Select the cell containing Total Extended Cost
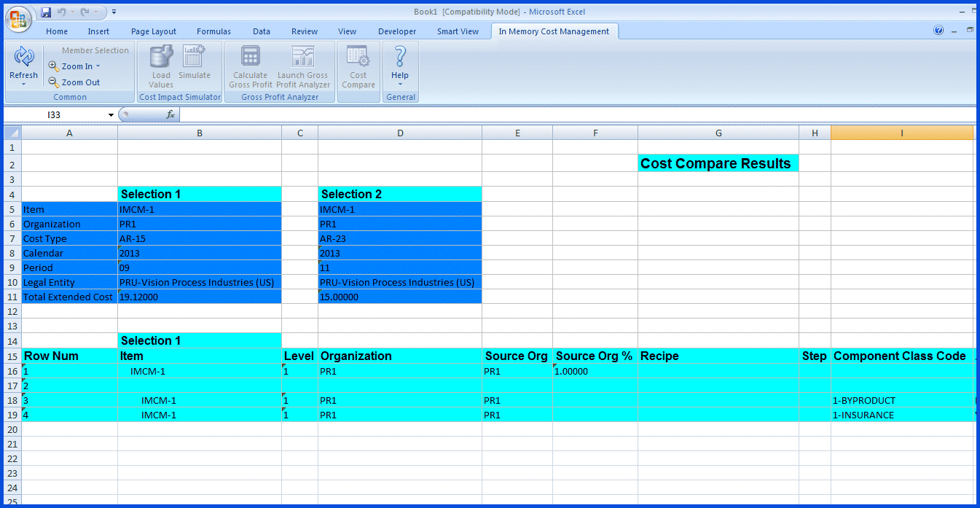 (68, 297)
